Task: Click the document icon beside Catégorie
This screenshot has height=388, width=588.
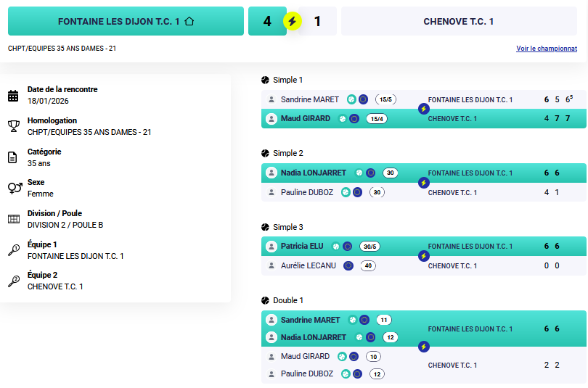Action: (13, 158)
